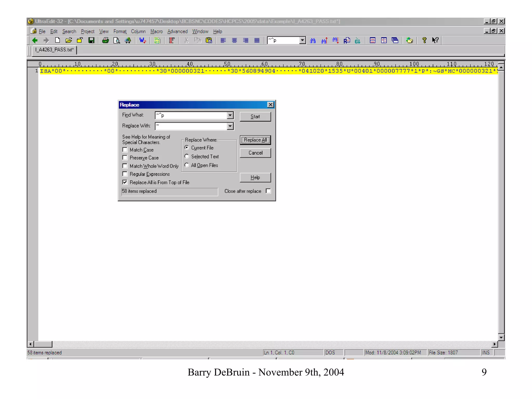Viewport: 532px width, 399px height.
Task: Click the Save file toolbar icon
Action: tap(91, 40)
